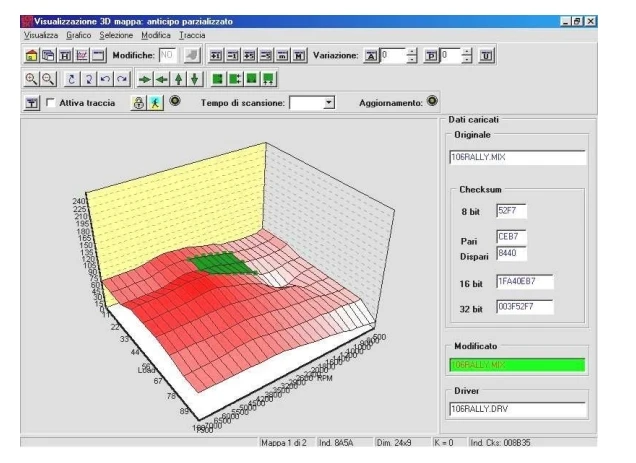Viewport: 636px width, 463px height.
Task: Click 'Dim. 24x9' status bar entry
Action: point(393,443)
